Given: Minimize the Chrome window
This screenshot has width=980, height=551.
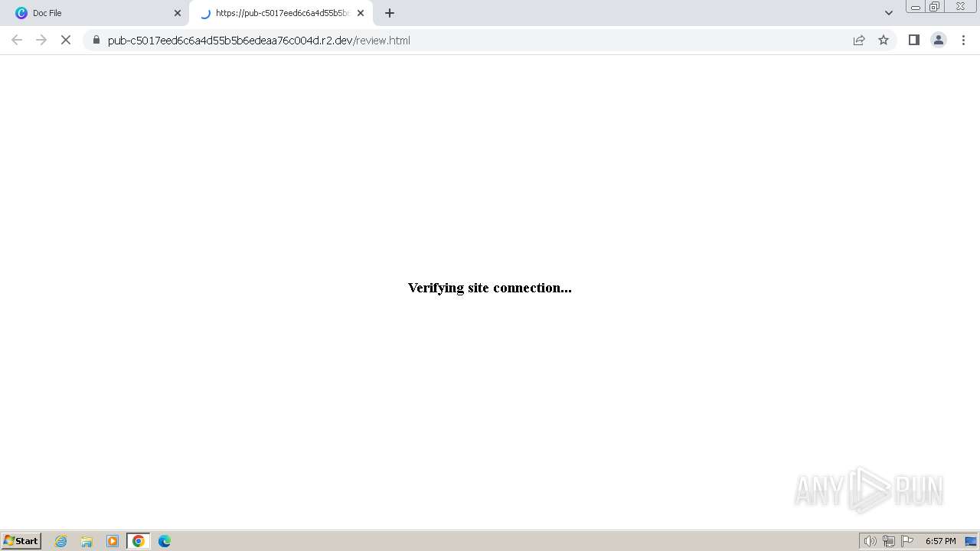Looking at the screenshot, I should click(915, 7).
